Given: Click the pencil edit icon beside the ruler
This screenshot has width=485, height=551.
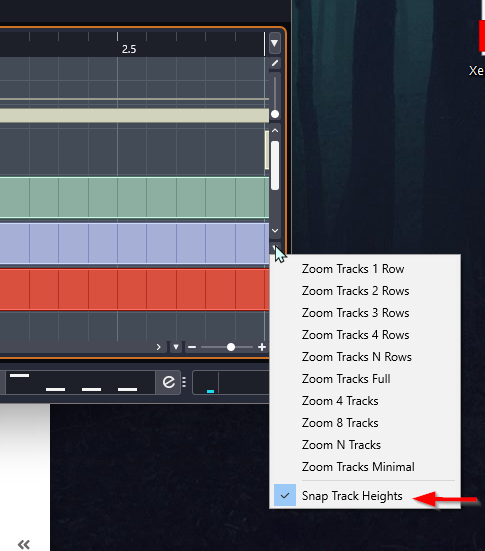Looking at the screenshot, I should [275, 63].
